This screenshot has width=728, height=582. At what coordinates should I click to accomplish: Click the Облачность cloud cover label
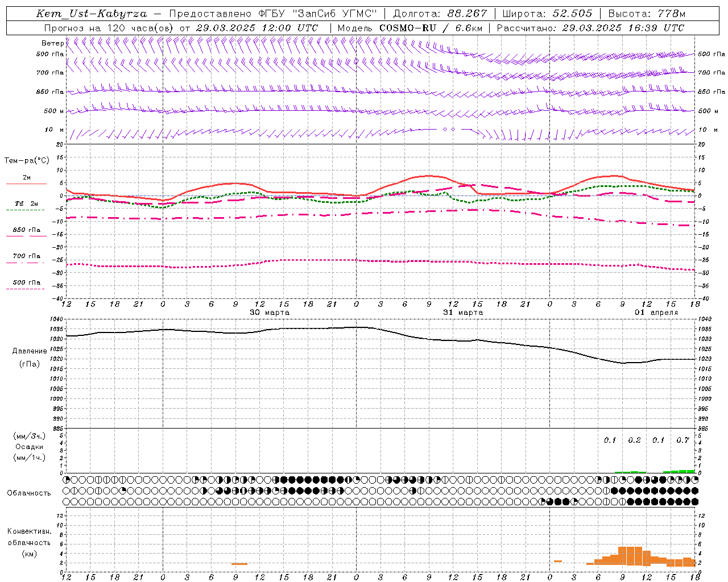click(29, 493)
